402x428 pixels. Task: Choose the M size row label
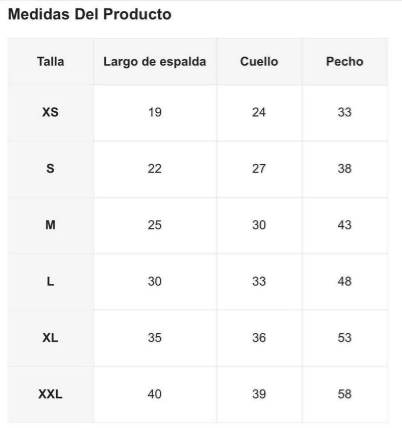(50, 225)
